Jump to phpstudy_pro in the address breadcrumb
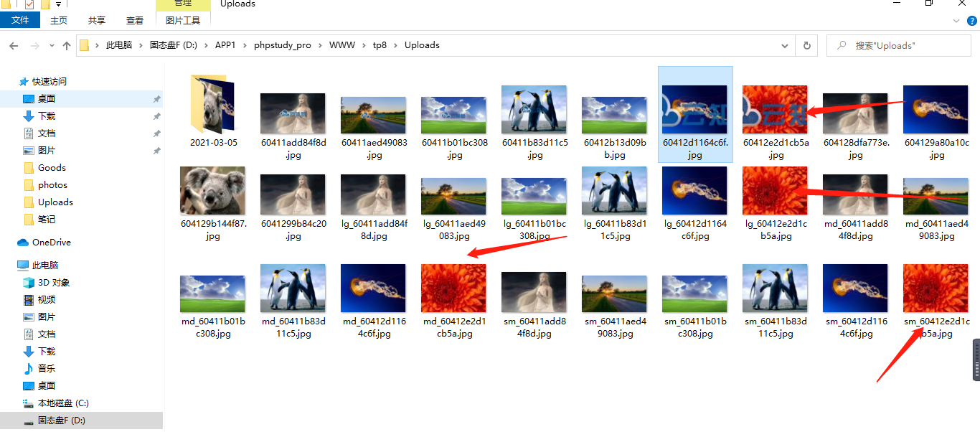The image size is (980, 432). click(282, 45)
